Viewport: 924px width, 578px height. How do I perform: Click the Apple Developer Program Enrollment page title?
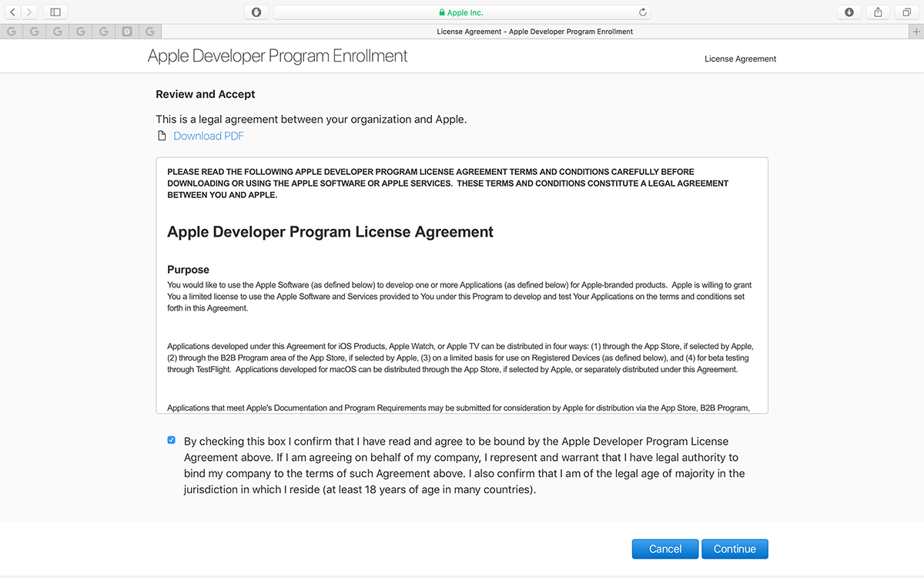278,56
